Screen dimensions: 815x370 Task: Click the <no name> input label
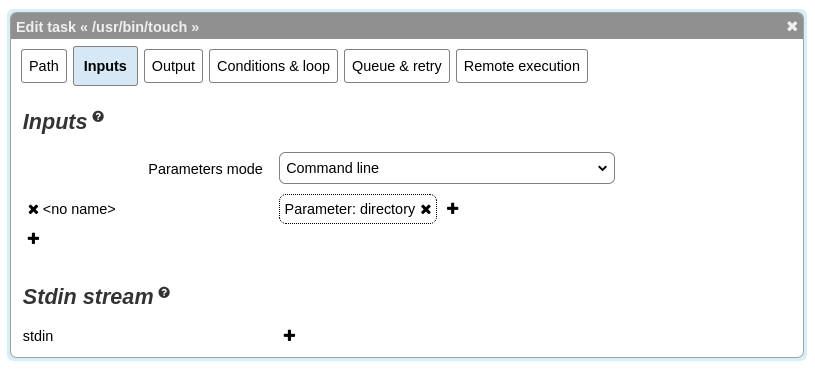click(x=79, y=209)
